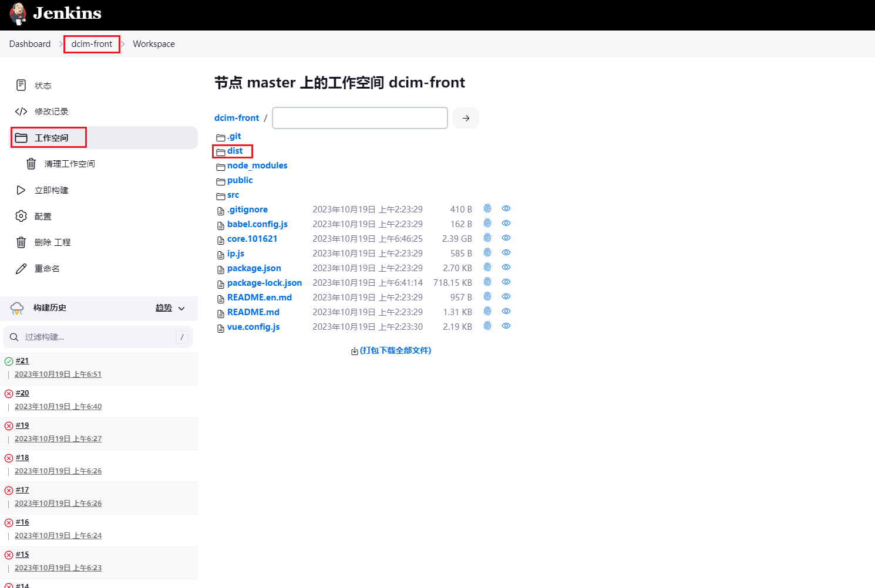Select 工作空间 in the sidebar
The width and height of the screenshot is (875, 588).
[x=105, y=138]
